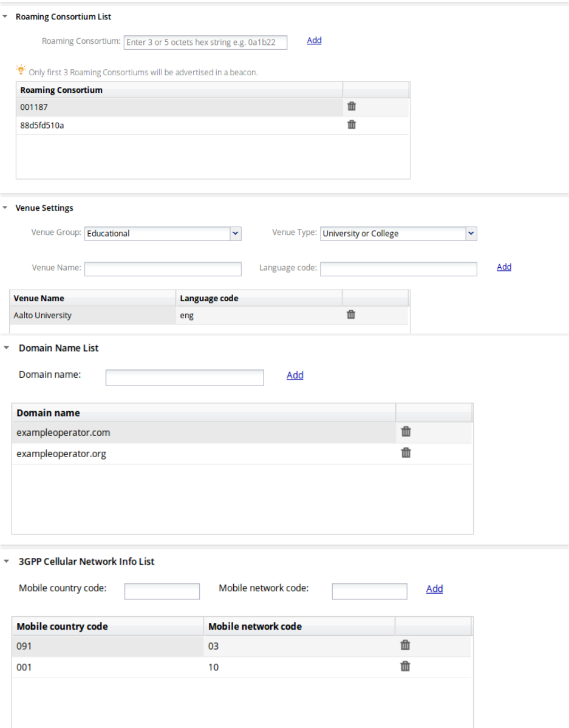Image resolution: width=569 pixels, height=728 pixels.
Task: Open the Venue Group dropdown
Action: [x=236, y=233]
